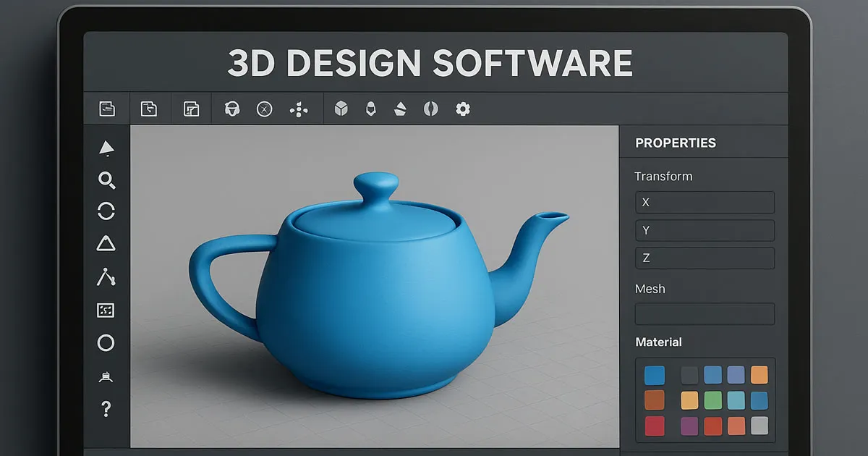Open help via the question mark icon
The image size is (868, 456).
(x=106, y=409)
